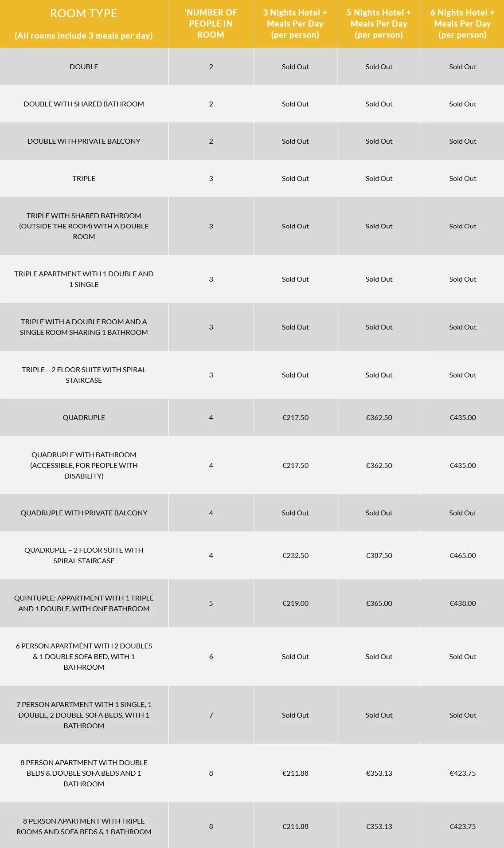Click the 5 Nights Hotel + Meals header
504x848 pixels.
pyautogui.click(x=379, y=24)
